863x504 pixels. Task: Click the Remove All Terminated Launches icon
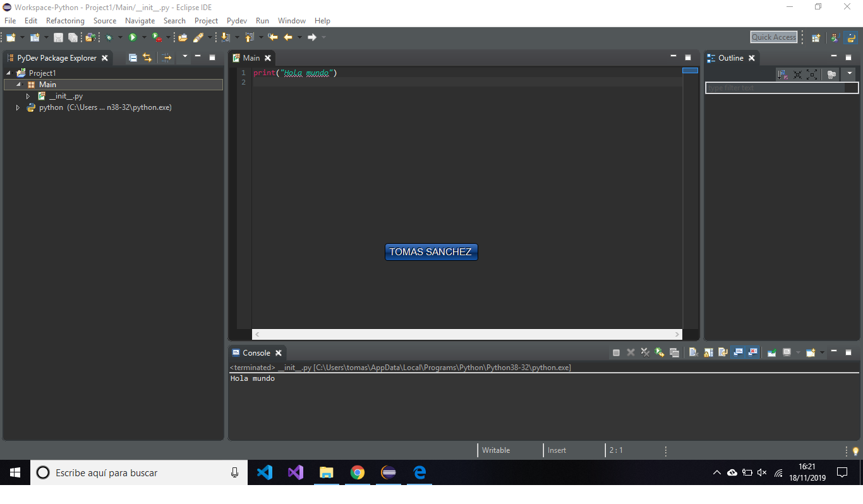tap(645, 352)
